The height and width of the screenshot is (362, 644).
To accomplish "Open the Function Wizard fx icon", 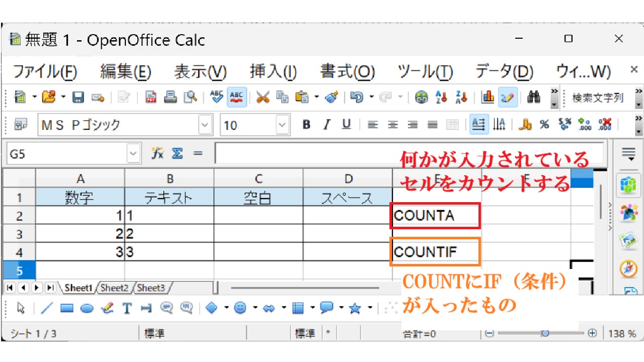I will (158, 153).
